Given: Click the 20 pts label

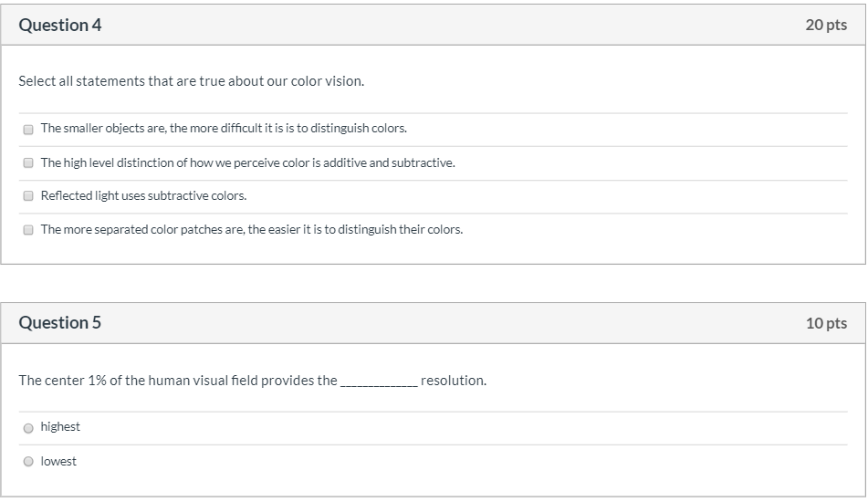Looking at the screenshot, I should [x=826, y=25].
